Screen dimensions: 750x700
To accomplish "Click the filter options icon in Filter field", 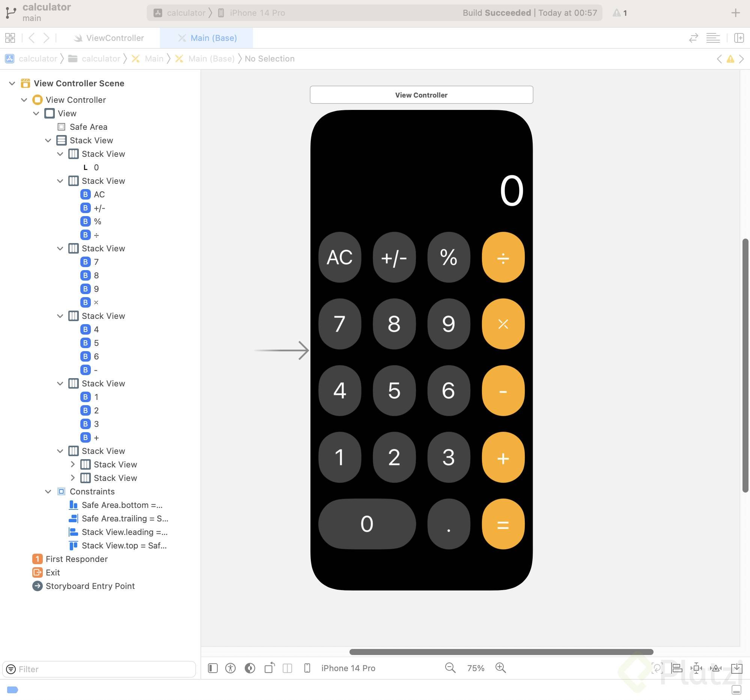I will 11,669.
